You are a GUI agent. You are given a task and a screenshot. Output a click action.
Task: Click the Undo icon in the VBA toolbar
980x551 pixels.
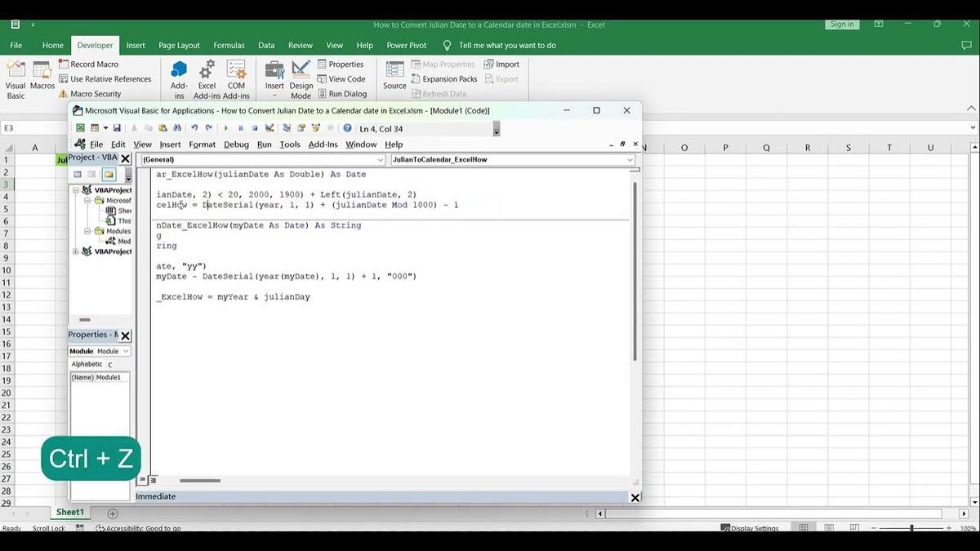click(x=194, y=127)
